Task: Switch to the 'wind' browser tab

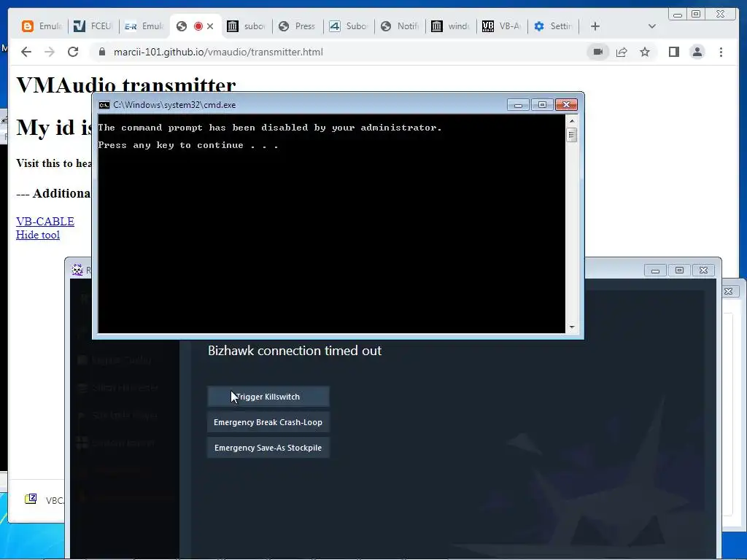Action: (x=451, y=26)
